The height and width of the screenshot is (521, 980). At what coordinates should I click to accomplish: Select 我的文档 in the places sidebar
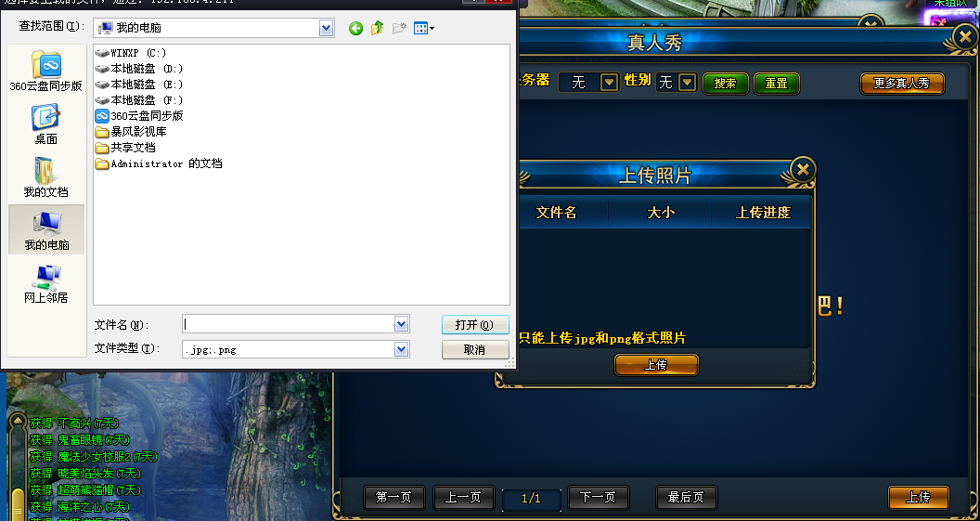point(46,177)
